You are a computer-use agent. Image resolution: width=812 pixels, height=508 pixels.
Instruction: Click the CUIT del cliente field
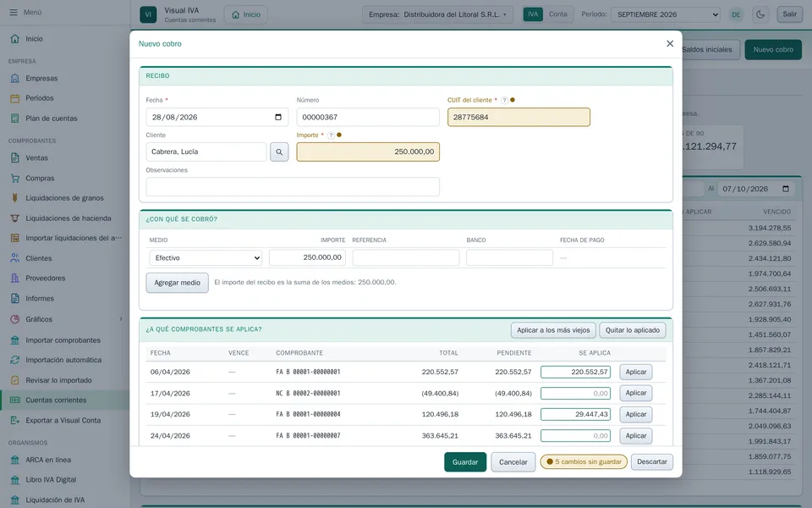pos(518,117)
